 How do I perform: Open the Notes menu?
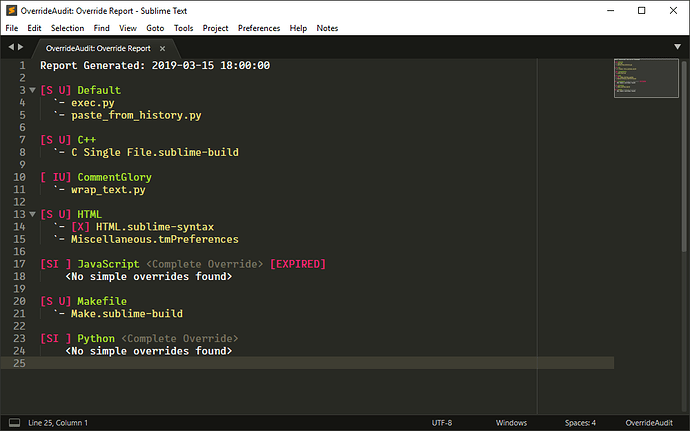coord(327,28)
